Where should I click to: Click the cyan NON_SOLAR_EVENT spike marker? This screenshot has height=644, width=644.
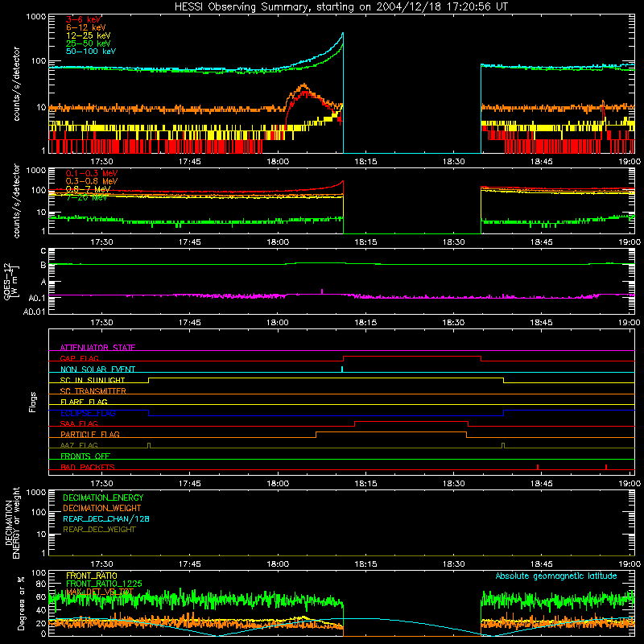[342, 369]
